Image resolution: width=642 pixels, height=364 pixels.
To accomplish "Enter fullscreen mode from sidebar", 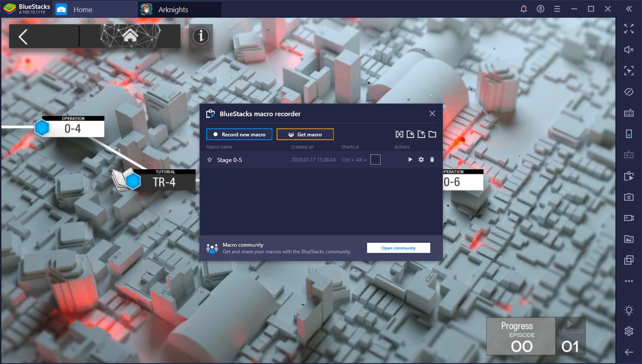I will [x=629, y=29].
